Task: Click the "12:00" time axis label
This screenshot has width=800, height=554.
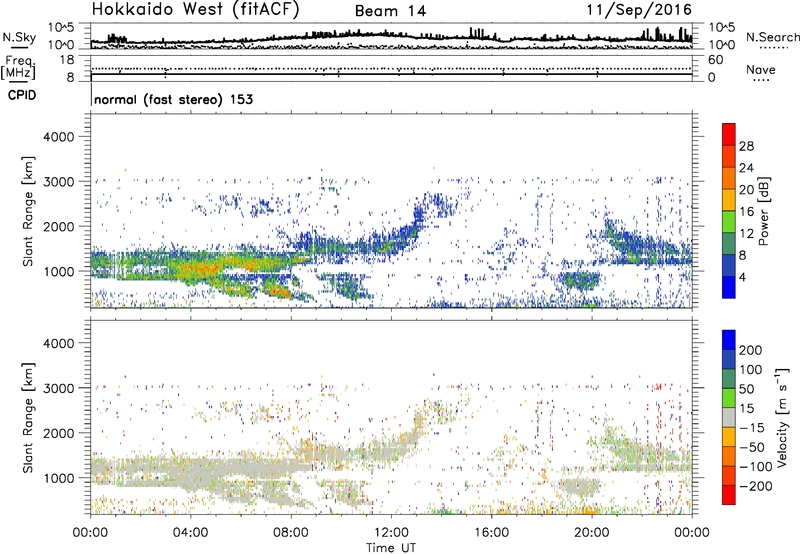Action: 391,533
